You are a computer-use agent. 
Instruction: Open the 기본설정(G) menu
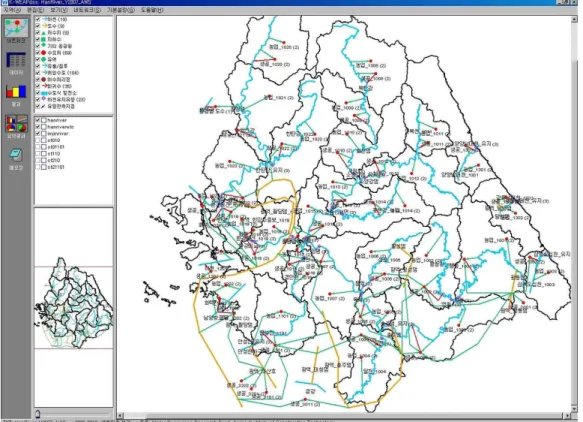121,10
